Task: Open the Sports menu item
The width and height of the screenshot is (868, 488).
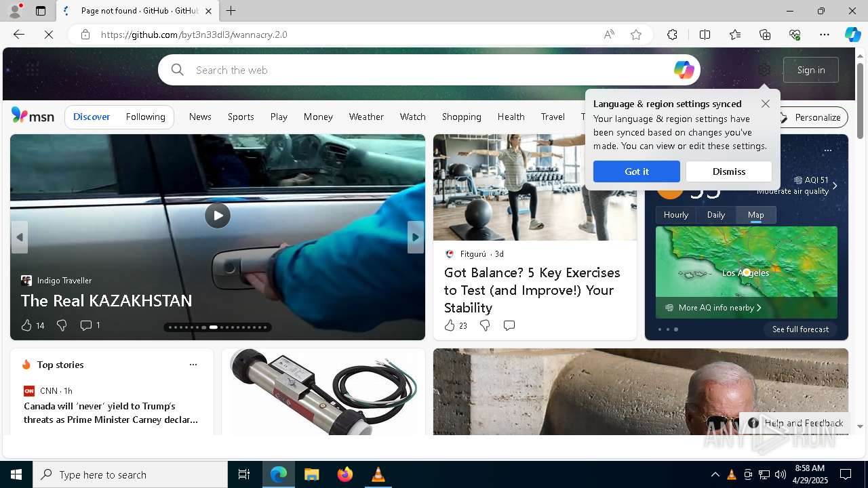Action: point(241,117)
